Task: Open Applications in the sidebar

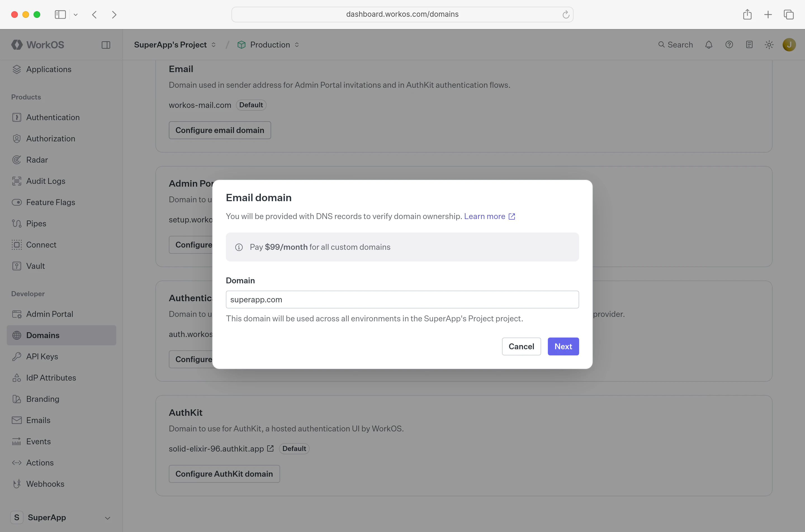Action: [x=61, y=69]
